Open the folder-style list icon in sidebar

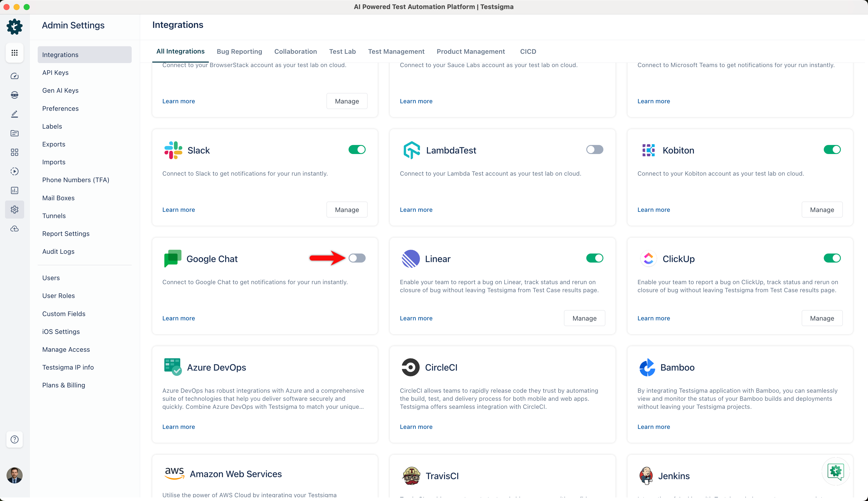[x=15, y=133]
